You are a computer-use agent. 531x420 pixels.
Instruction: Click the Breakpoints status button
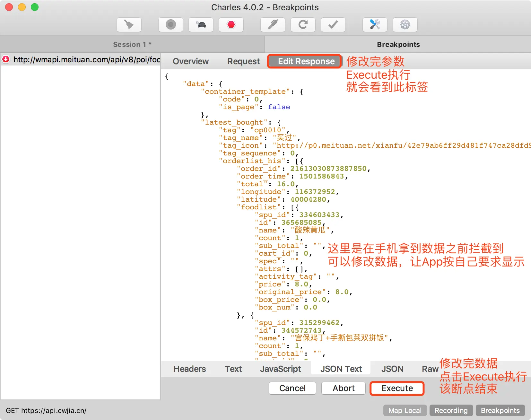(x=500, y=410)
